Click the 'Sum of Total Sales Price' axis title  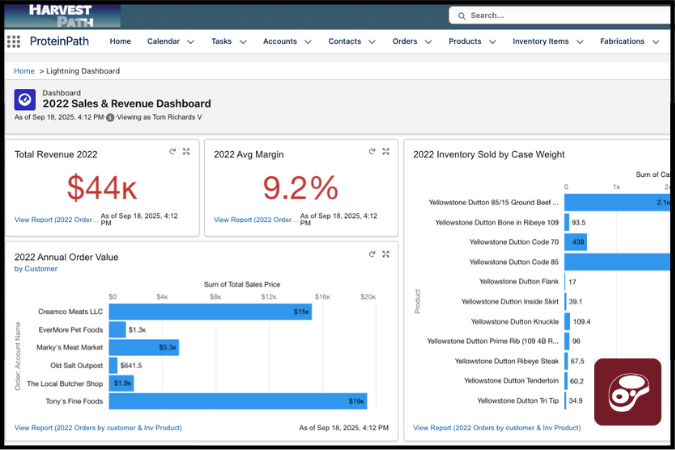tap(242, 285)
